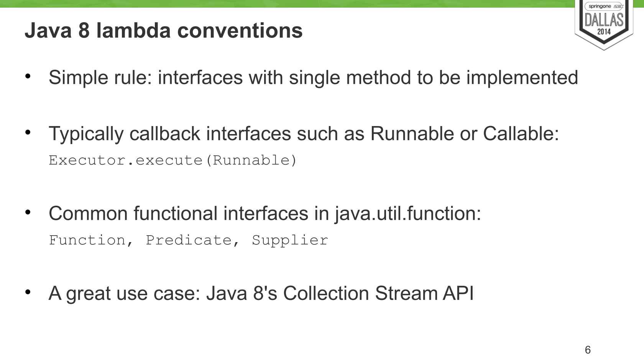
Task: Click the words Collection Stream API
Action: (378, 293)
